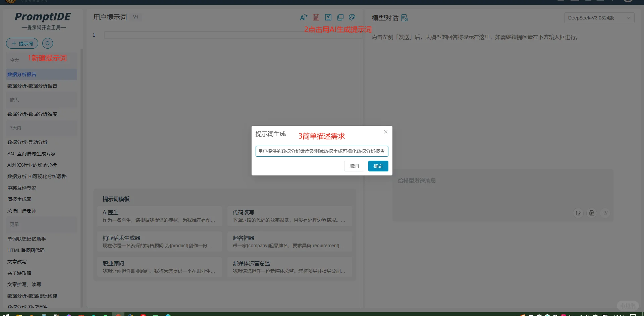The width and height of the screenshot is (644, 316).
Task: Click inside the requirement description input field
Action: point(321,151)
